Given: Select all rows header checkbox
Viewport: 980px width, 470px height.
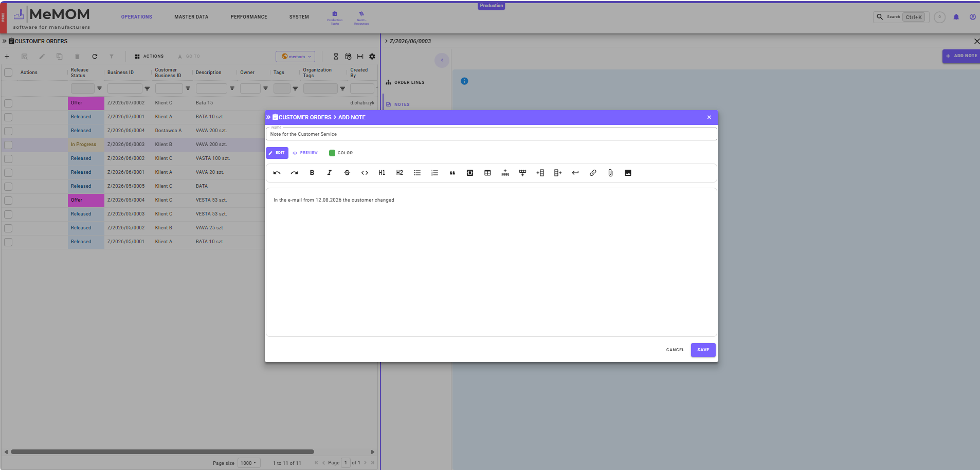Looking at the screenshot, I should pos(8,73).
